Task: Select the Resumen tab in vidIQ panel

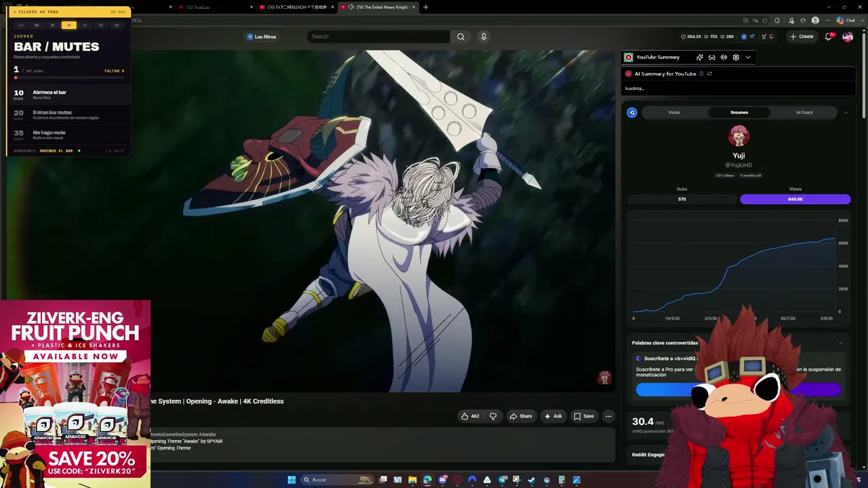Action: (739, 113)
